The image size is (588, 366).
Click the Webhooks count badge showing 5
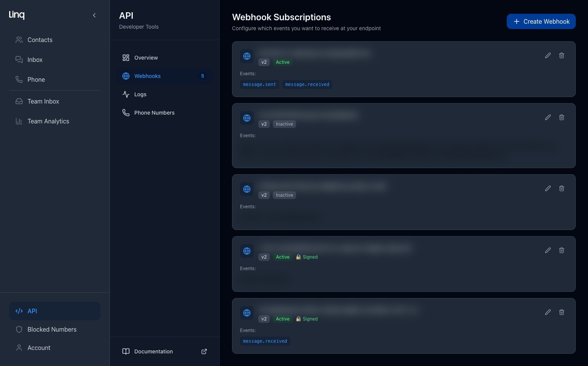(x=203, y=76)
